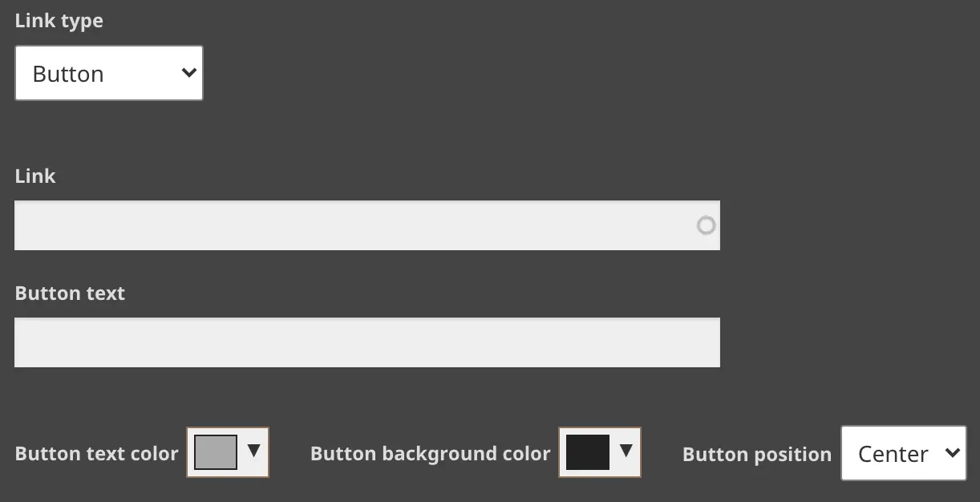Click the 'Link' field label
The height and width of the screenshot is (502, 980).
click(35, 176)
